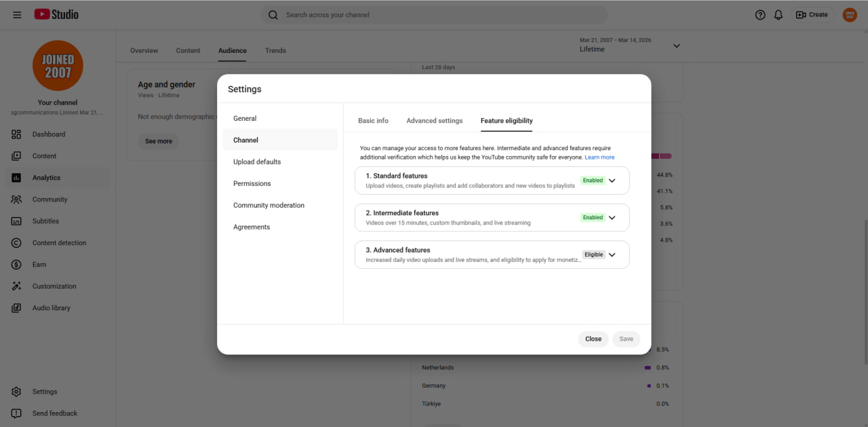Click the YouTube Studio logo
This screenshot has width=868, height=427.
point(56,14)
